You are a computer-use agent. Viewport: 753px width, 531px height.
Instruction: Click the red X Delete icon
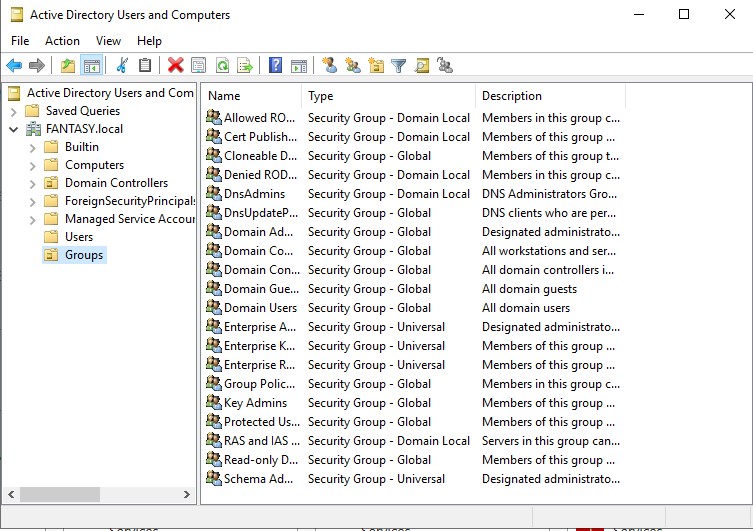pos(176,65)
